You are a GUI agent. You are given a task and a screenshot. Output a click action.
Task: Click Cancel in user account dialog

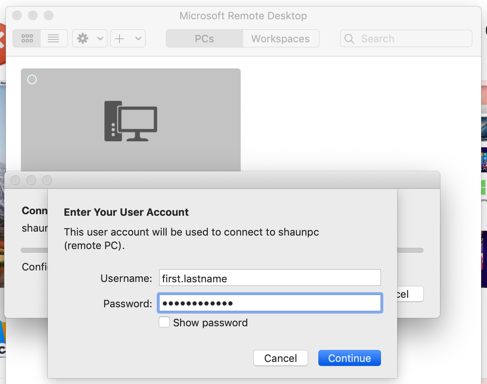tap(281, 358)
